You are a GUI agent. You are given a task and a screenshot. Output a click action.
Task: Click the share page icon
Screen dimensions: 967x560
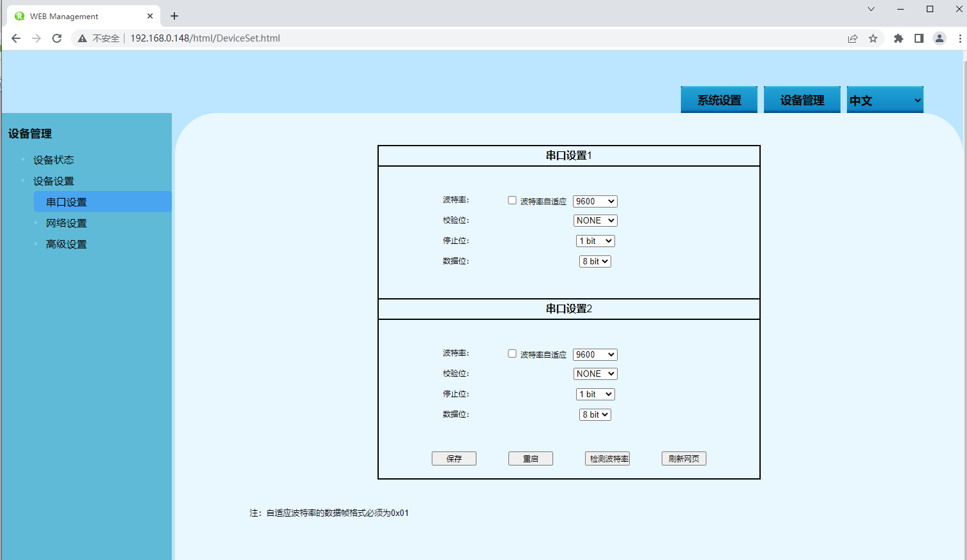pos(853,38)
